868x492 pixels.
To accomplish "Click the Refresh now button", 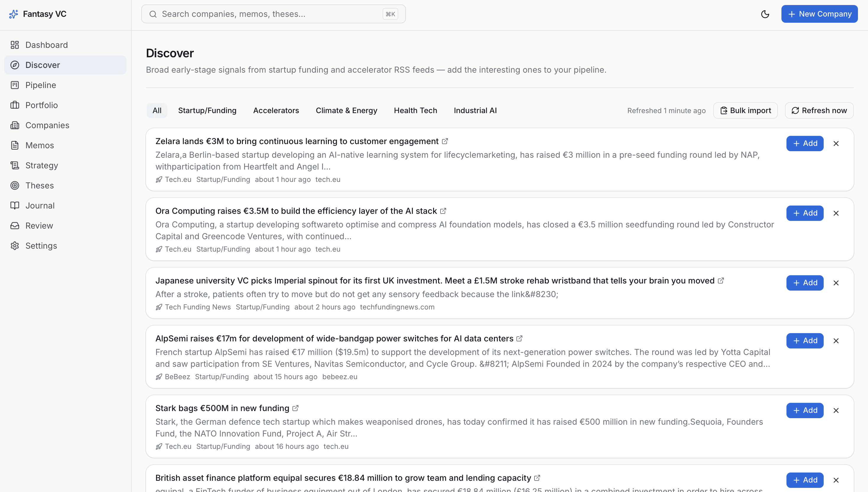I will pos(819,110).
